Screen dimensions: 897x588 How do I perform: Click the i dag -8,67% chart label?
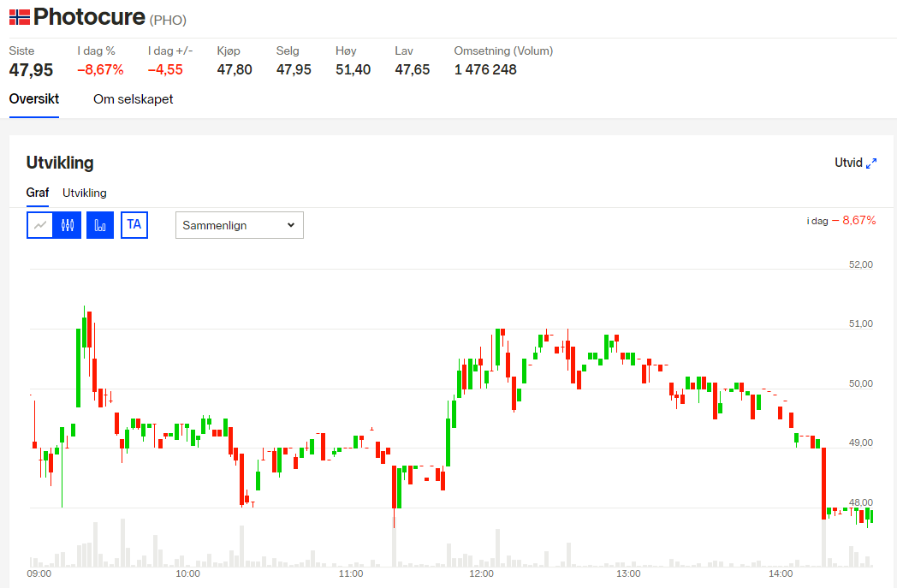coord(841,220)
